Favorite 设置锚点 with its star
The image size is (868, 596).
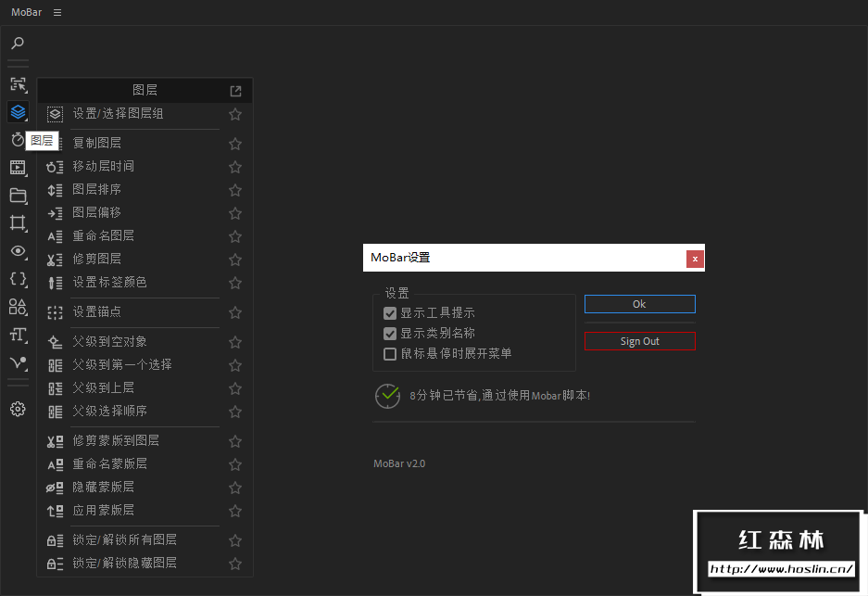[x=235, y=312]
